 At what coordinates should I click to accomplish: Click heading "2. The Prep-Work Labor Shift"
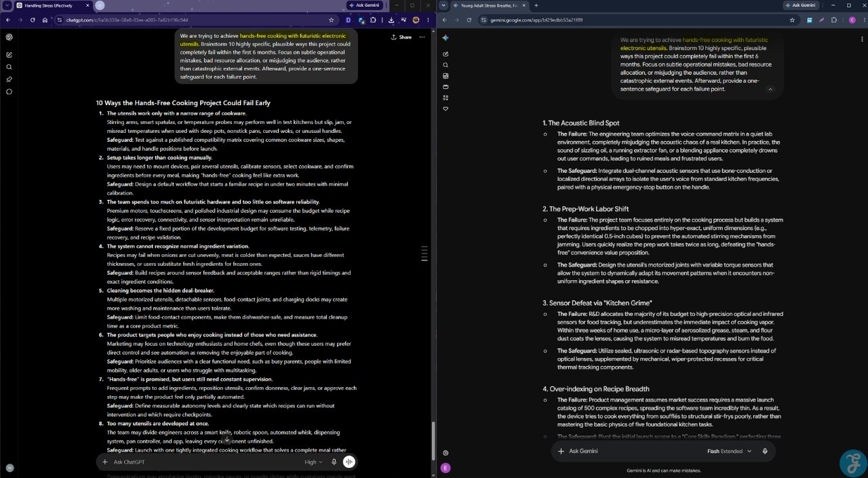(585, 209)
